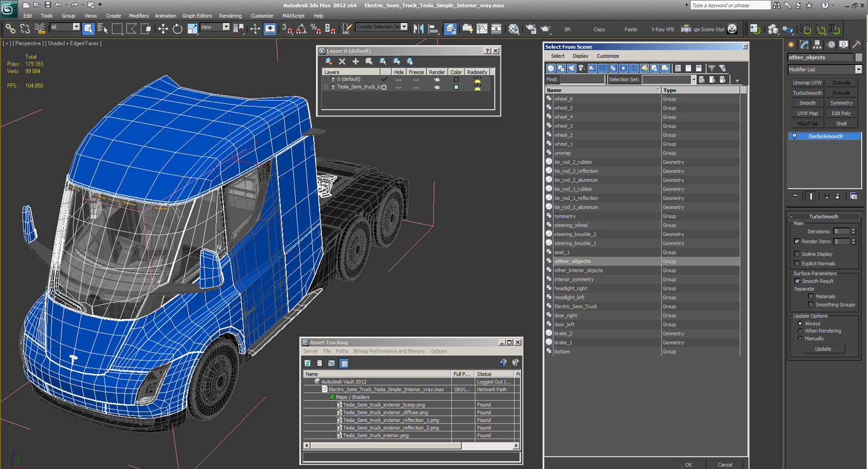Click Create New Layer plus icon
The image size is (868, 469).
tap(355, 61)
